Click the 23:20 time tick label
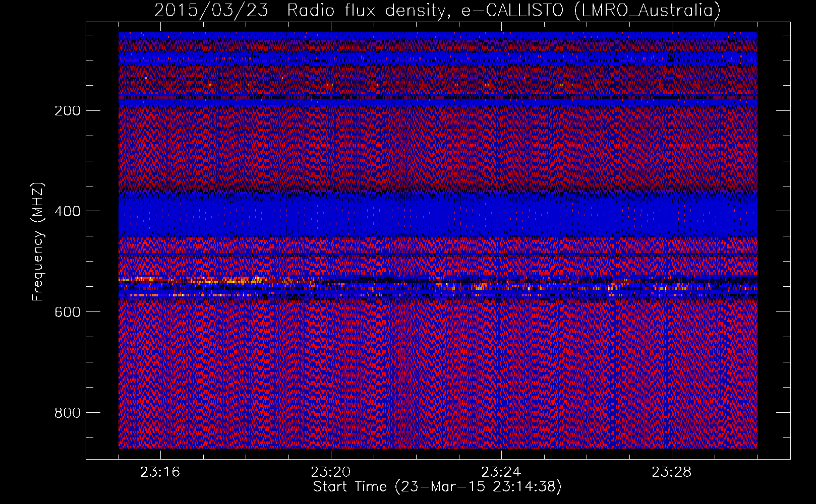 [331, 472]
